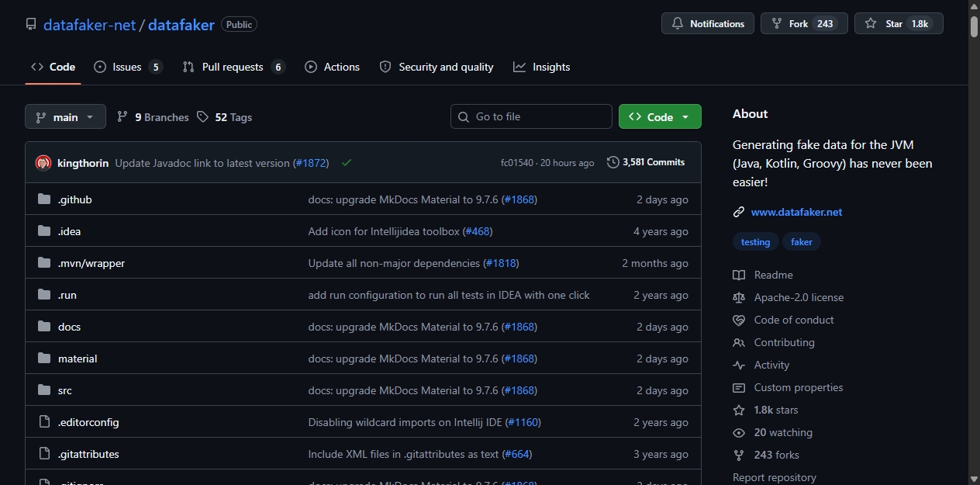Open commit hash fc01540

517,163
